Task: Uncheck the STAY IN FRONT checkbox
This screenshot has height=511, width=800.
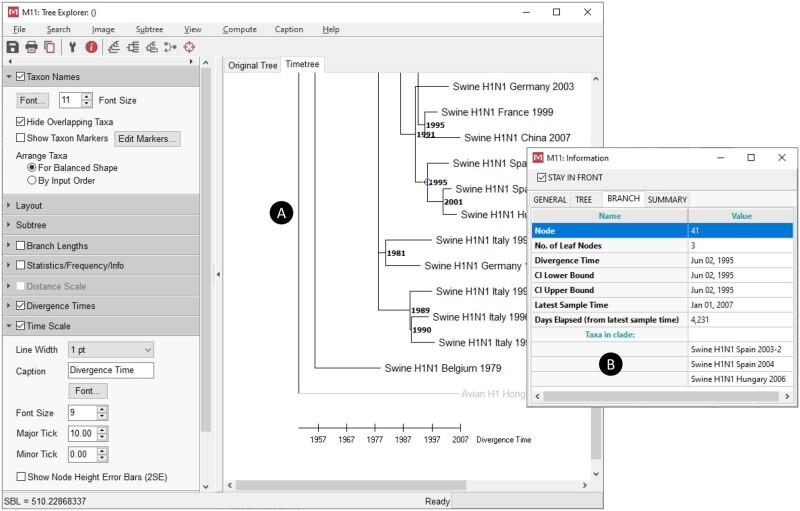Action: 543,178
